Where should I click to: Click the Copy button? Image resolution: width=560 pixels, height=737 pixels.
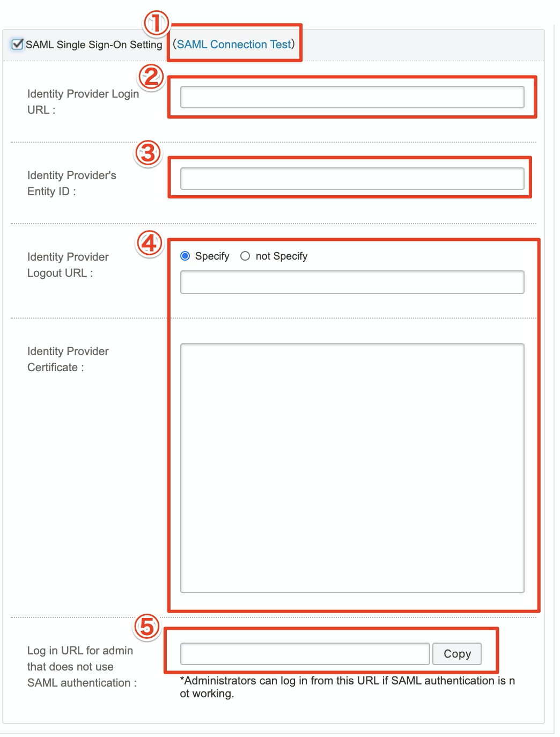pyautogui.click(x=456, y=654)
